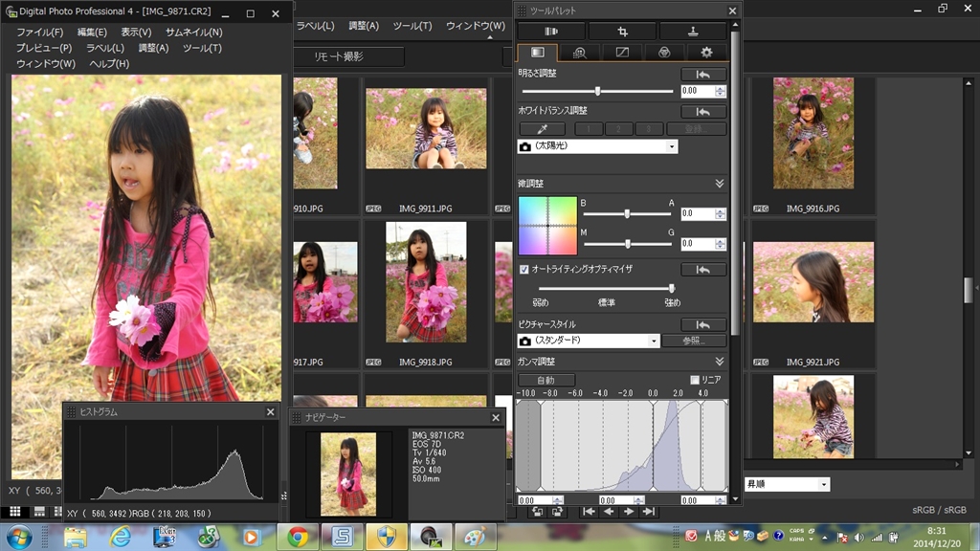Viewport: 980px width, 551px height.
Task: Open the tone curve tab in the tool palette
Action: tap(621, 53)
